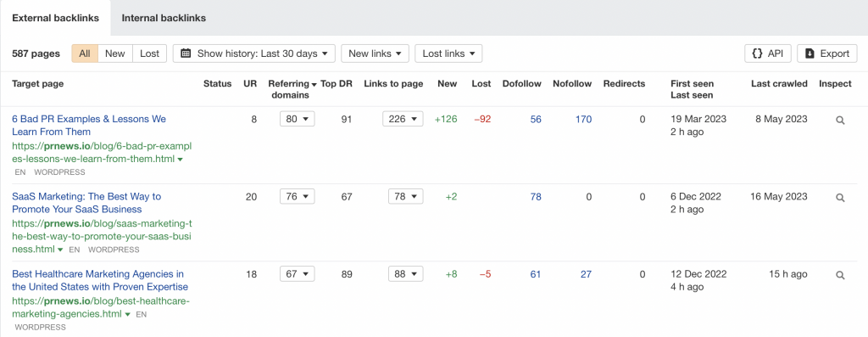868x337 pixels.
Task: Click dofollow count 61
Action: coord(536,274)
